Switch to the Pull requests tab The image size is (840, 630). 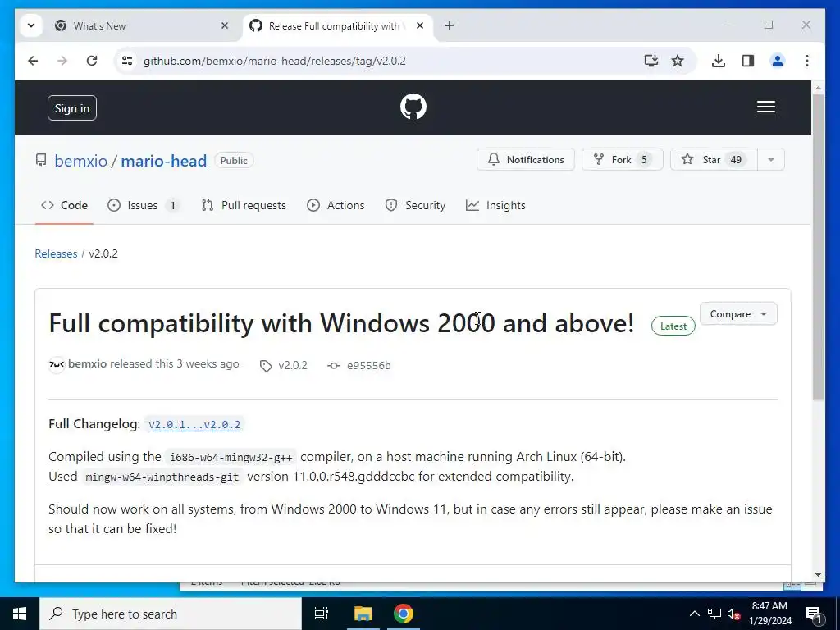click(x=244, y=206)
